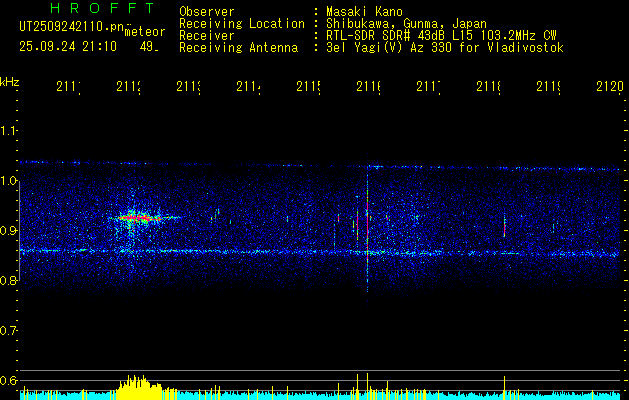Select the 1.0 frequency axis label
629x400 pixels.
[x=8, y=180]
